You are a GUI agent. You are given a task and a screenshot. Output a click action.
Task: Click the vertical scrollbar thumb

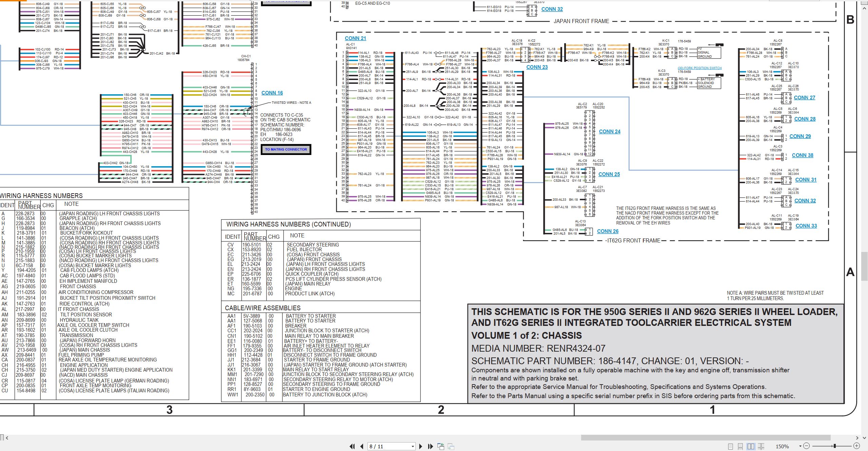click(865, 266)
